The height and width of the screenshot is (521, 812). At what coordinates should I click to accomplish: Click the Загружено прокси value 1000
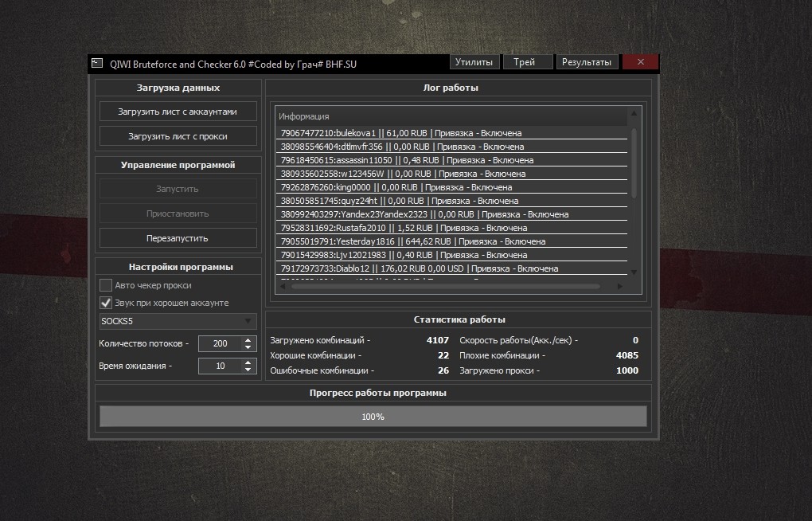tap(627, 370)
